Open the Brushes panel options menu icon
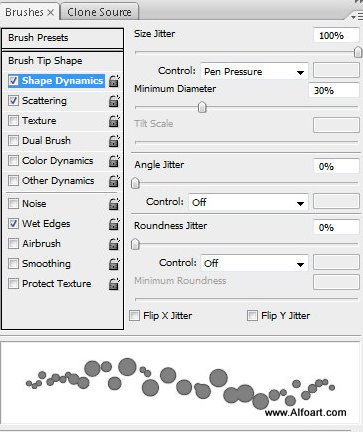 tap(356, 16)
